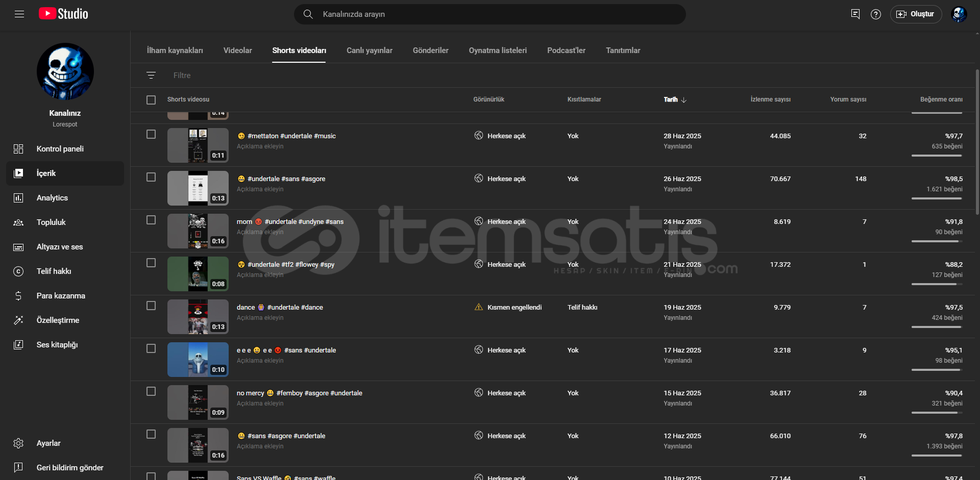Click Telif hakkı restriction on dance row

pos(582,307)
